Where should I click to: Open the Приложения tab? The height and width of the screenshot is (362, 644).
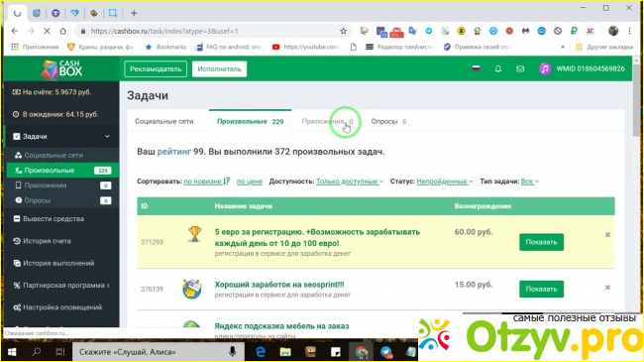pyautogui.click(x=327, y=121)
